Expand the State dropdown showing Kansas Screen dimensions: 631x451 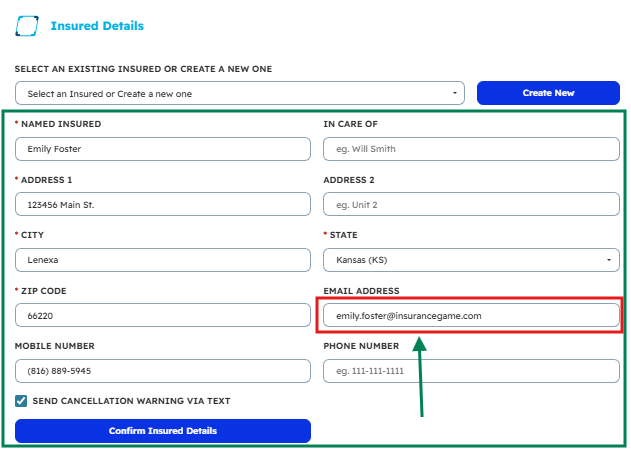point(465,260)
